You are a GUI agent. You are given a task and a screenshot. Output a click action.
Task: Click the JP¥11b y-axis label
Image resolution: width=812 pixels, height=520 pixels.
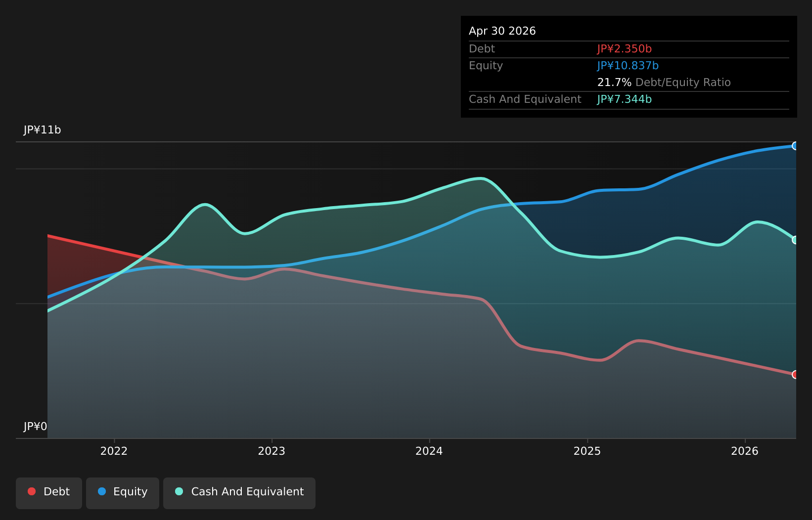click(x=43, y=130)
